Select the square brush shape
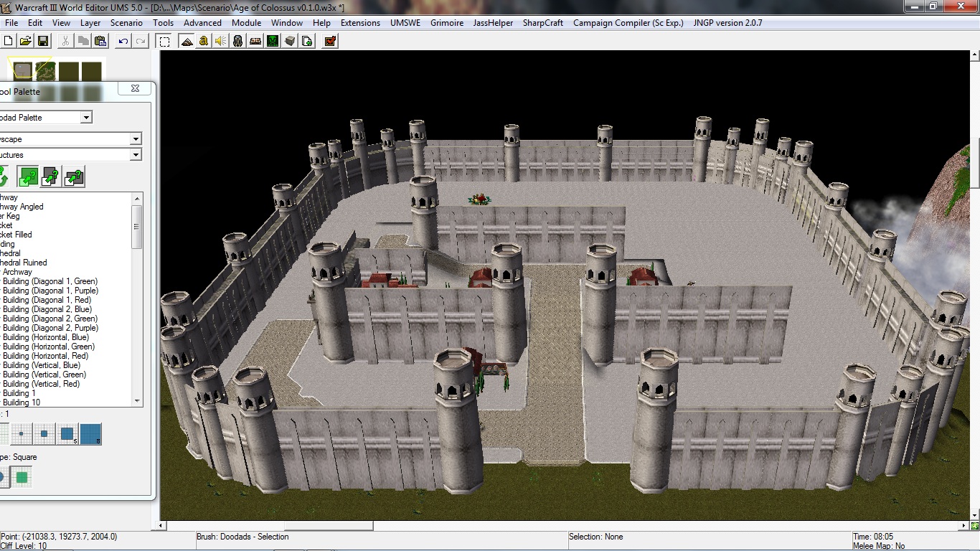This screenshot has height=551, width=980. (x=22, y=477)
